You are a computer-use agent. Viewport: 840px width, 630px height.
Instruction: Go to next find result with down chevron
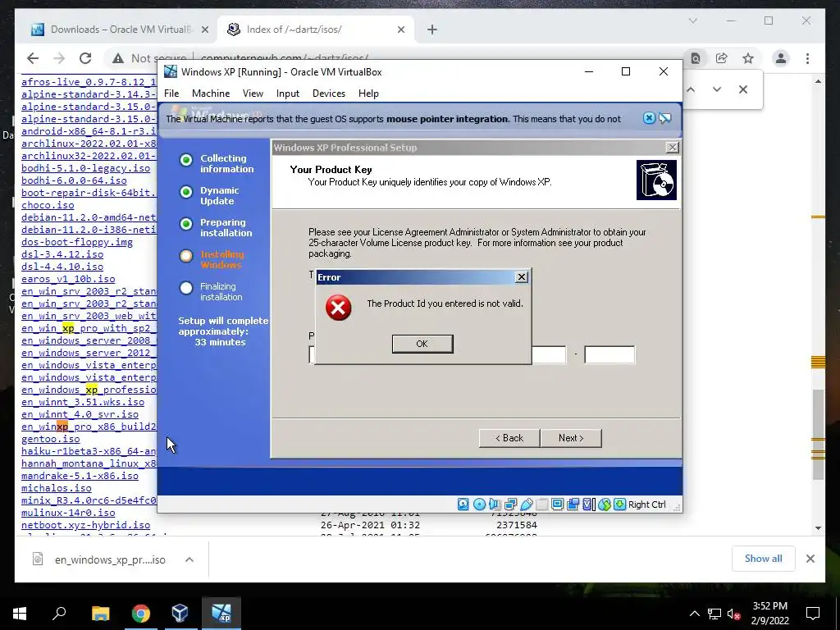(717, 89)
